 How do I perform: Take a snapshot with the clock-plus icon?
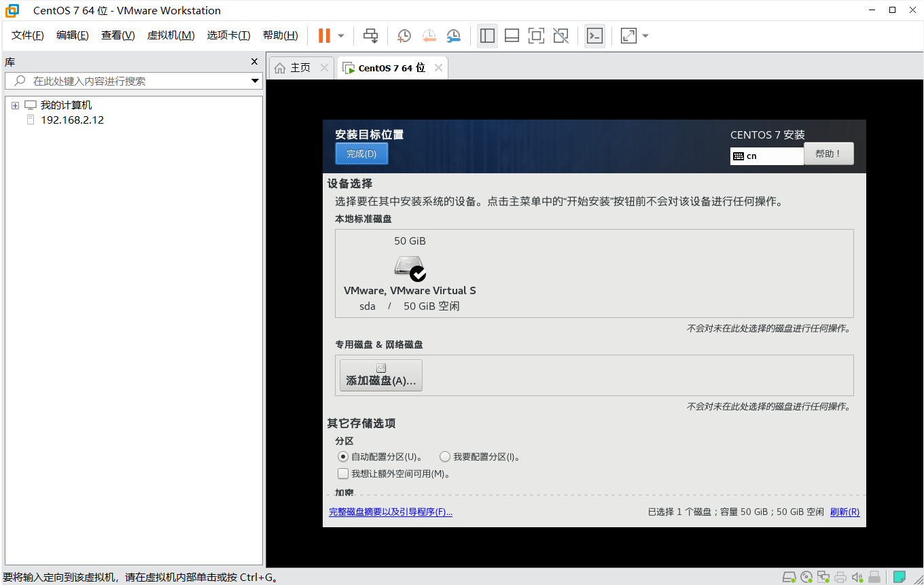tap(404, 35)
